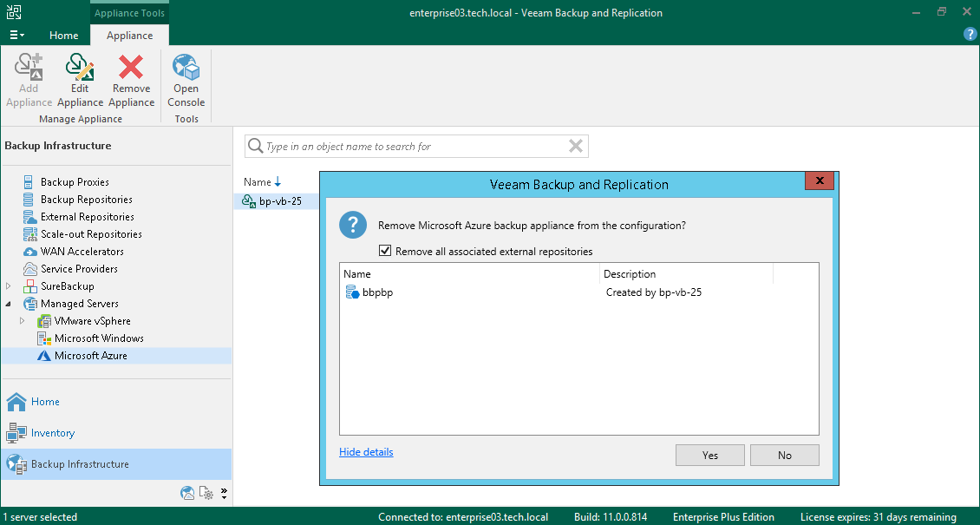Select the WAN Accelerators icon
Viewport: 980px width, 525px height.
[x=29, y=252]
